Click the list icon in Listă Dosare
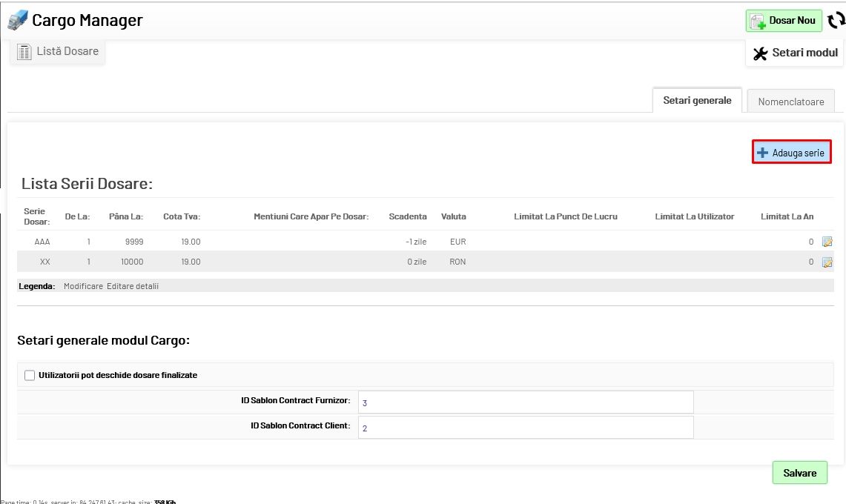 [24, 52]
